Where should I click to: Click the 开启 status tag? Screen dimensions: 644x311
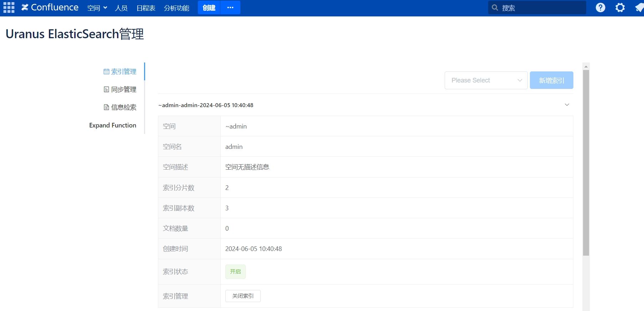(235, 271)
